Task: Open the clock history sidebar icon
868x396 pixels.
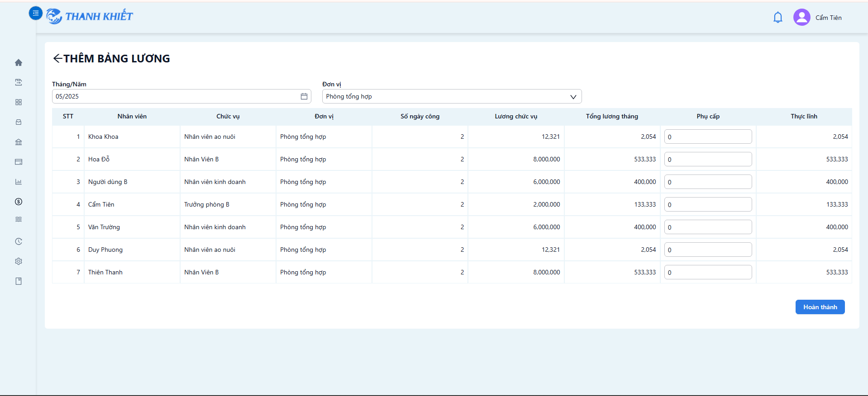Action: pyautogui.click(x=19, y=241)
